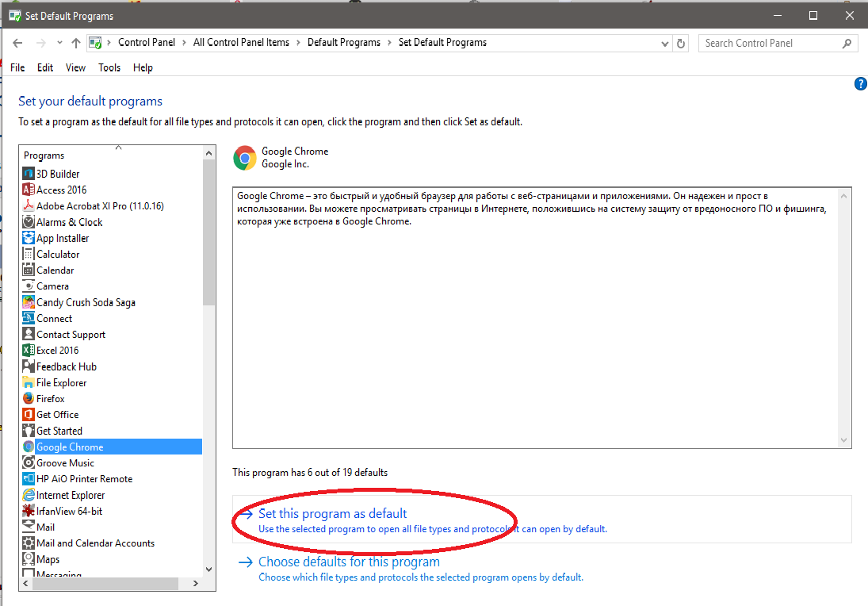Click the Get Started lightbulb icon

click(29, 431)
